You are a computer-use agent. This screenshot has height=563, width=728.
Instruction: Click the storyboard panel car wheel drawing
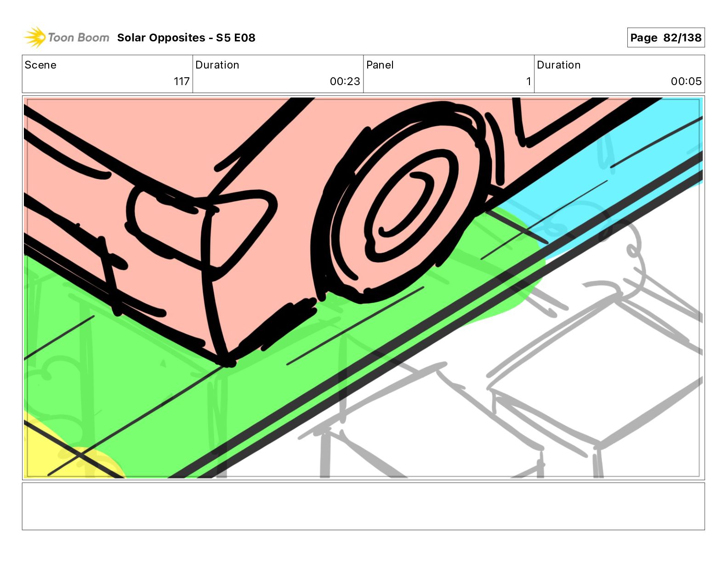pos(401,202)
